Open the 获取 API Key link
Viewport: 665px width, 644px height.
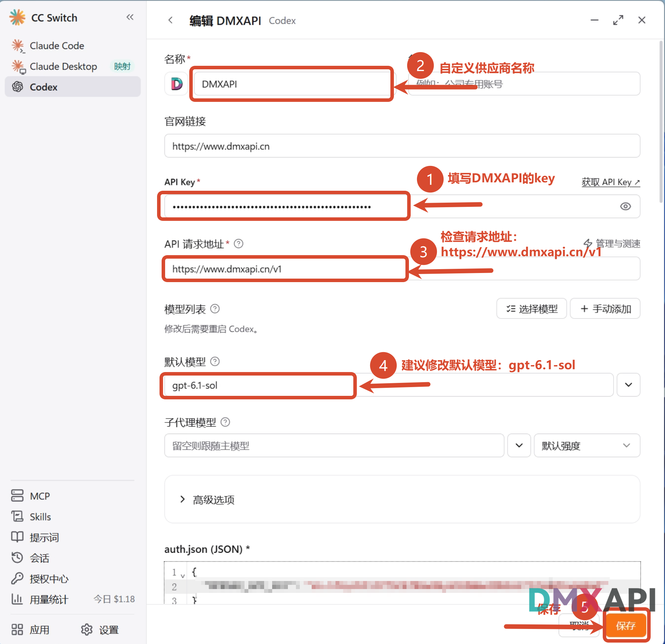[x=611, y=182]
